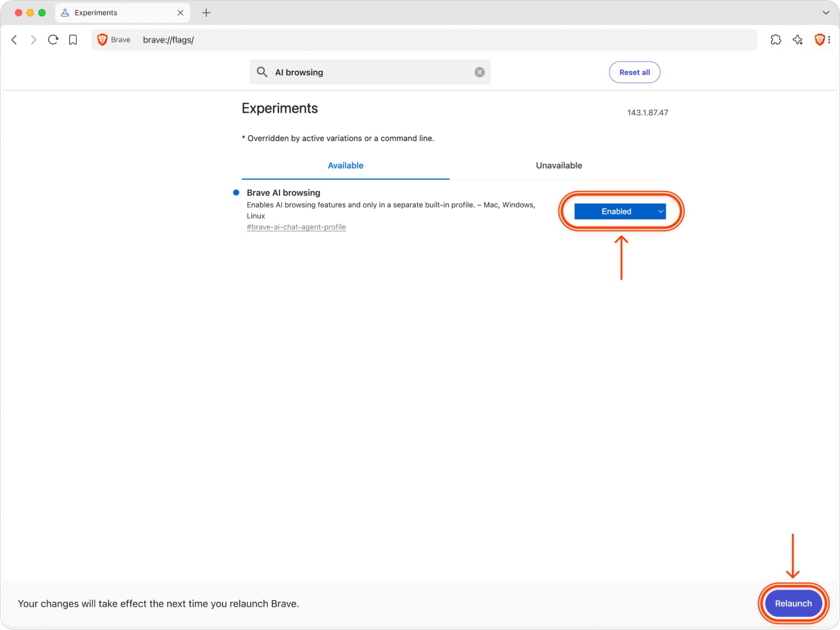Viewport: 840px width, 630px height.
Task: Switch to the Unavailable tab
Action: tap(558, 165)
